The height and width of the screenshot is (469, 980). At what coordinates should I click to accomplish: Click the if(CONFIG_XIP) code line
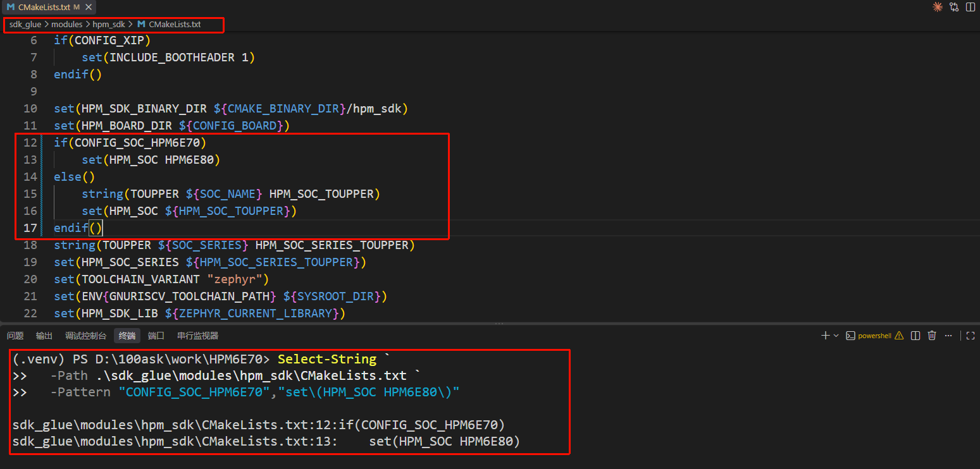coord(102,40)
